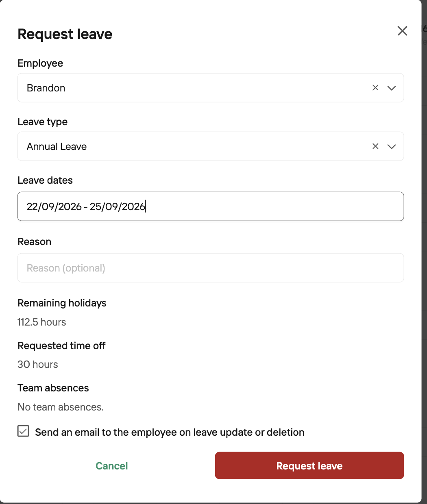Screen dimensions: 427x504
Task: Expand the Leave type dropdown arrow
Action: pos(392,147)
